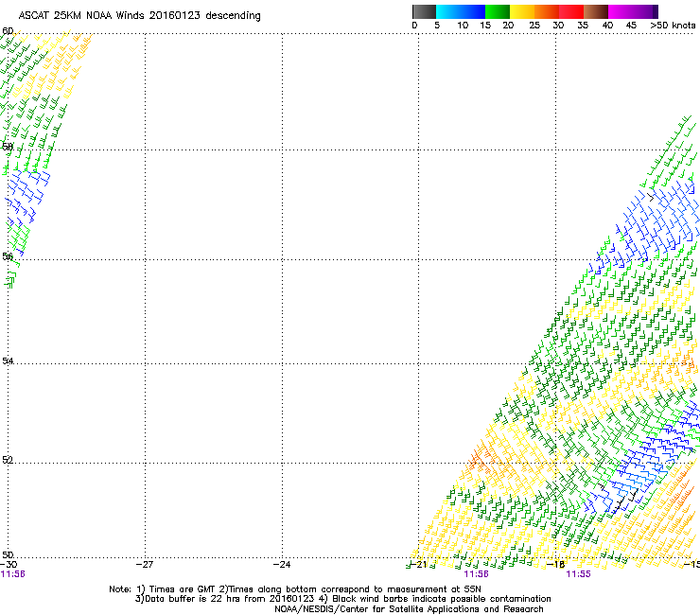
Task: Select the red 30-35 knots legend segment
Action: click(x=571, y=11)
